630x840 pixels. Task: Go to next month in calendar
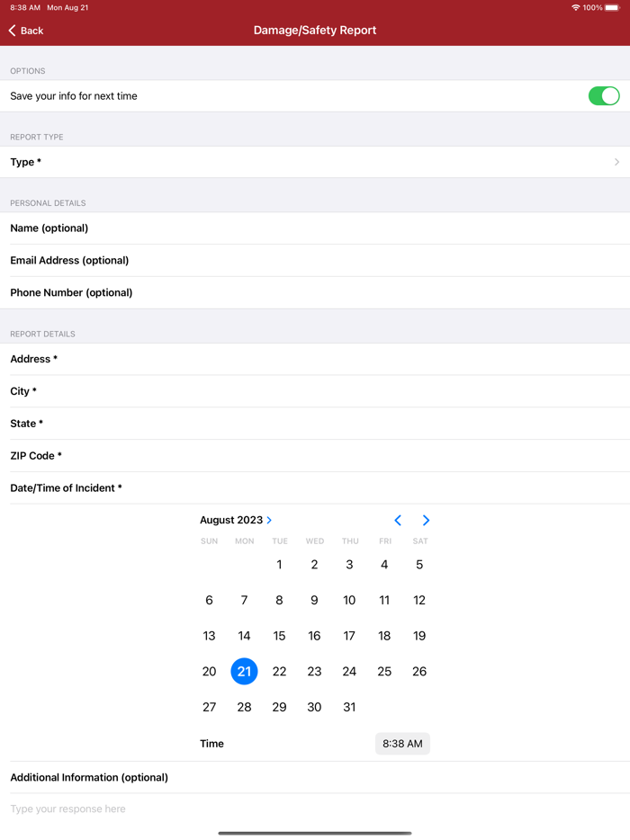tap(426, 520)
